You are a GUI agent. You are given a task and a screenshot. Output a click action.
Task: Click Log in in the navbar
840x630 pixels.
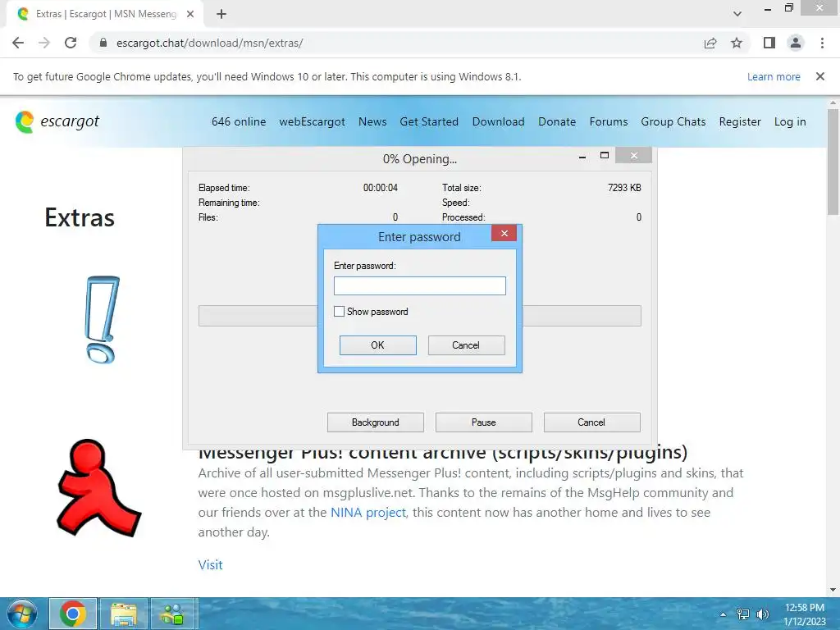(790, 121)
